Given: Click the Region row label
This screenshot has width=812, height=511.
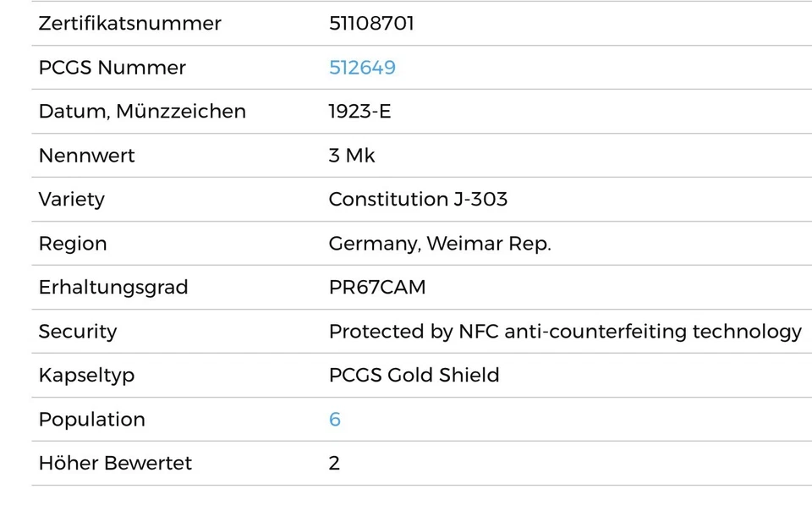Looking at the screenshot, I should pos(73,244).
